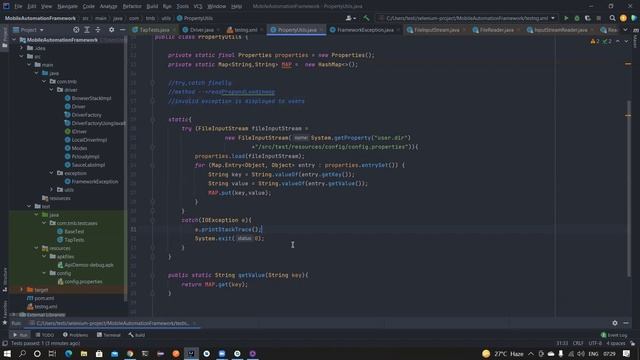Open the Run tool window tab
This screenshot has height=360, width=640.
coord(20,335)
